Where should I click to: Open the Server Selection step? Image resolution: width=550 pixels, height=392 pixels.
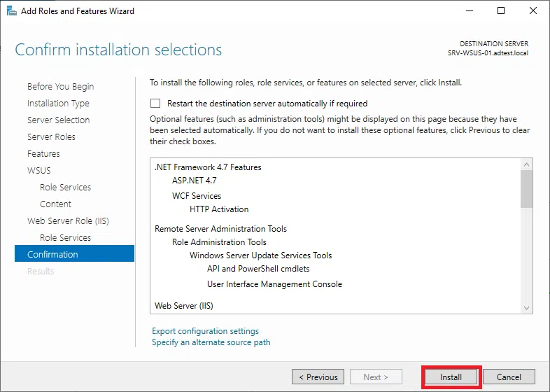(x=58, y=120)
